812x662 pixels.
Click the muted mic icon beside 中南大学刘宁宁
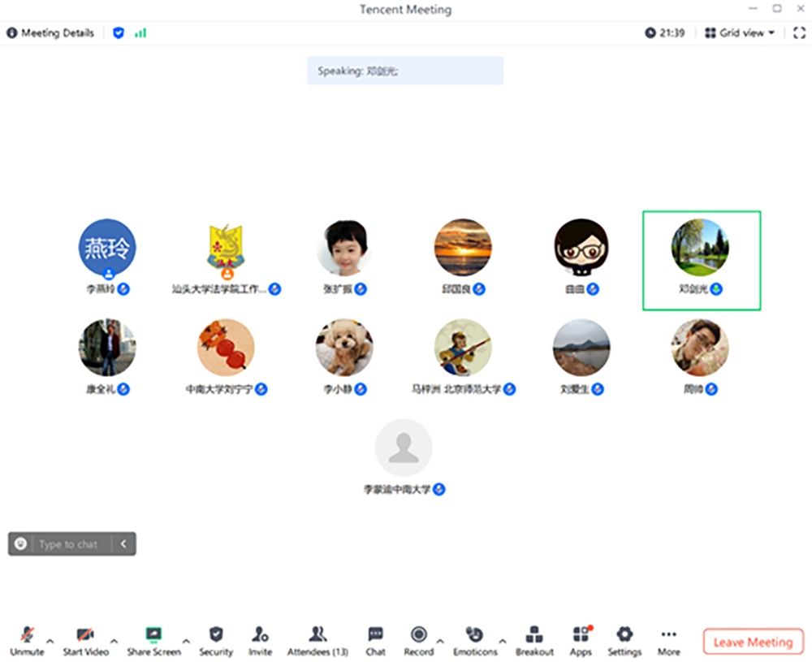pyautogui.click(x=261, y=389)
